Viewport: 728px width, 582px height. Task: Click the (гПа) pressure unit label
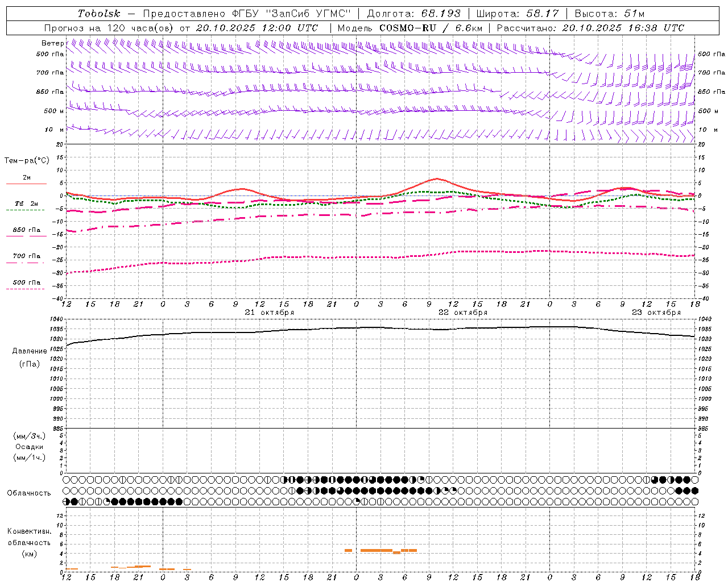click(x=30, y=364)
